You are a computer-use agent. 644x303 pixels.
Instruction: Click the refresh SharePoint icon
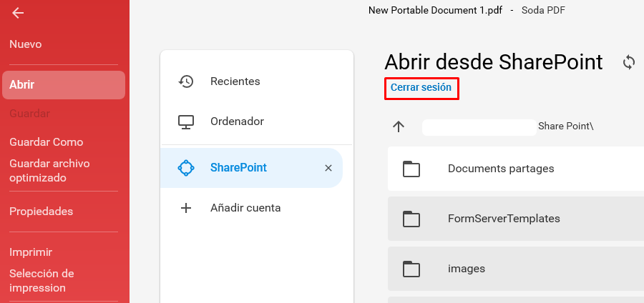629,63
